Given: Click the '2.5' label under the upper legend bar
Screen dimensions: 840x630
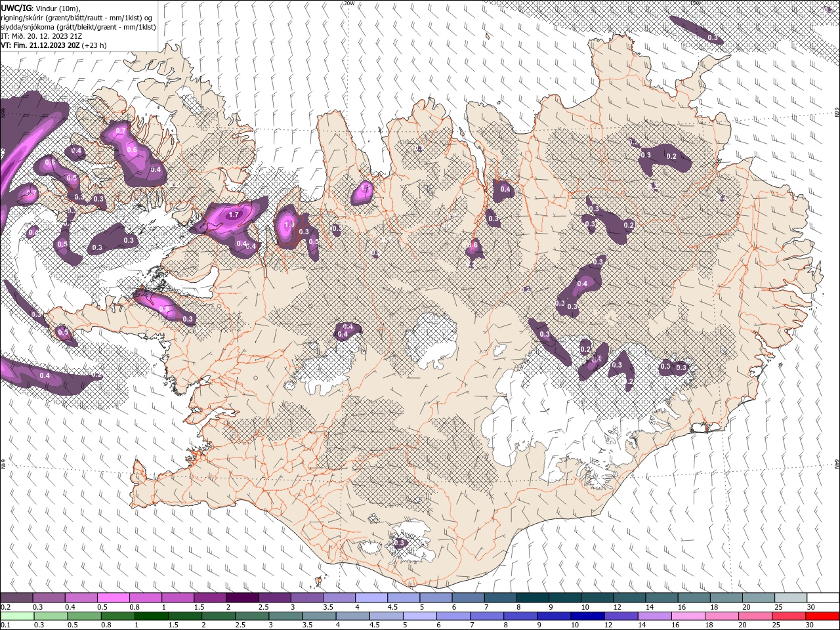Looking at the screenshot, I should click(263, 608).
